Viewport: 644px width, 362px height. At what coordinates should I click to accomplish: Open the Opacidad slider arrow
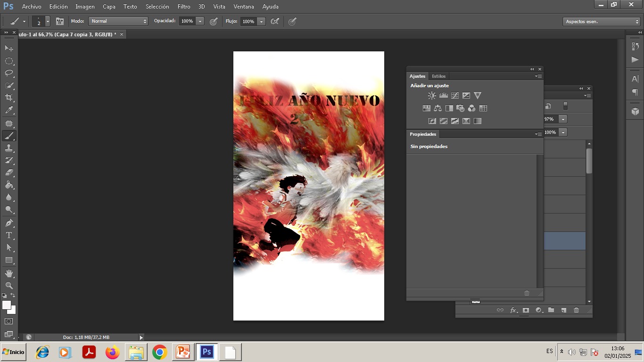click(200, 21)
